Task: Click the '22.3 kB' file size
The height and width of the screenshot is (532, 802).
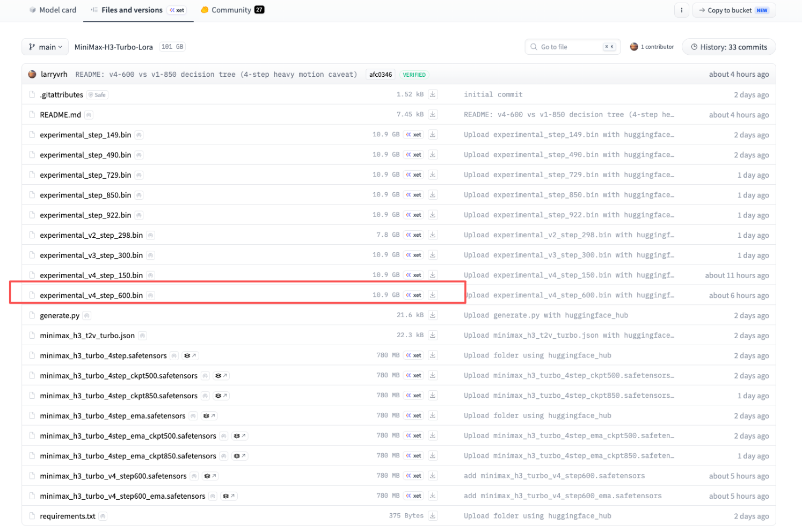Action: pyautogui.click(x=410, y=336)
